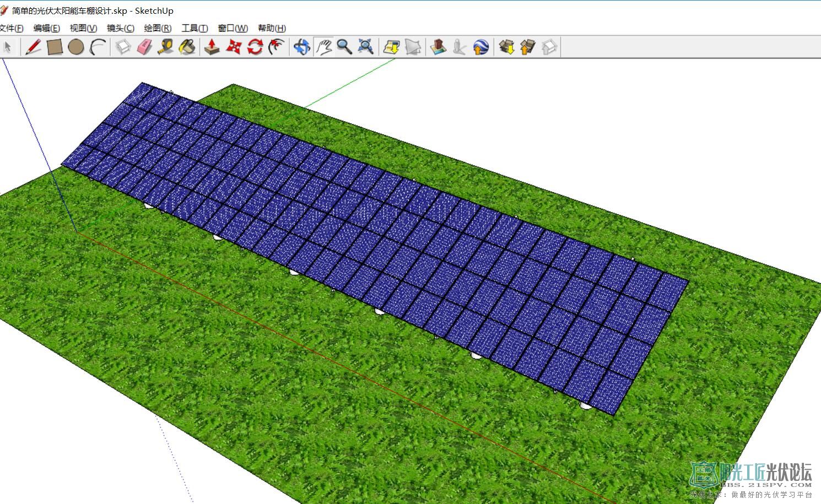Open the 文件(F) menu
The image size is (821, 504).
coord(11,28)
